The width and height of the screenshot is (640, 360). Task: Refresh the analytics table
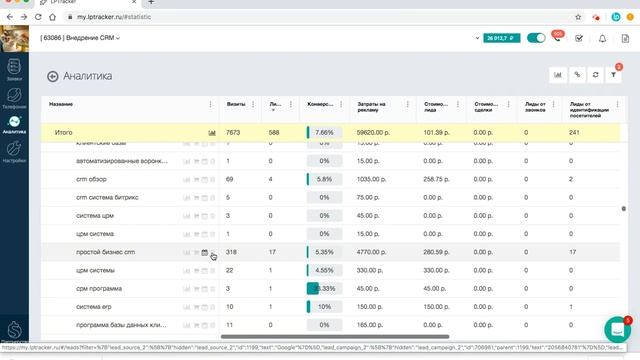596,75
